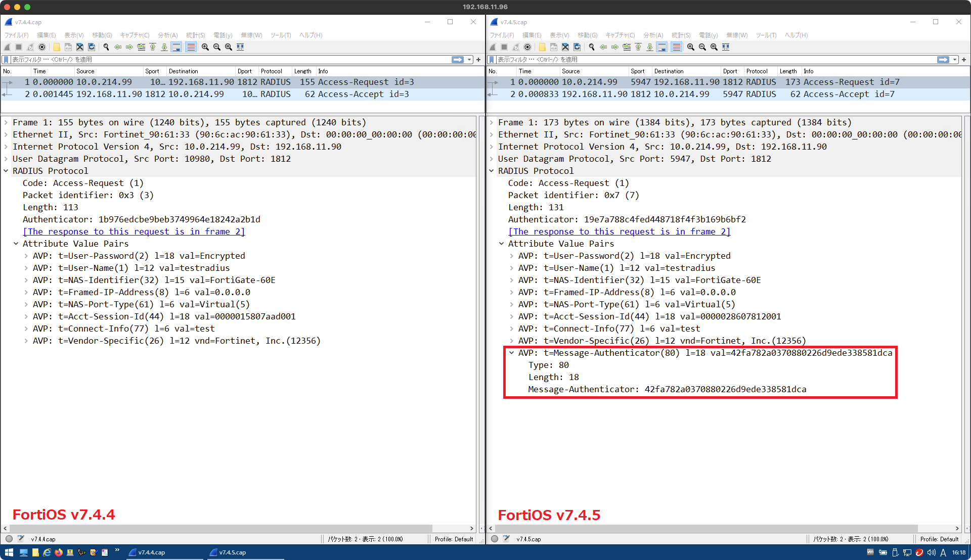This screenshot has width=971, height=560.
Task: Click the display filter input in v7.4.5 window
Action: click(x=716, y=60)
